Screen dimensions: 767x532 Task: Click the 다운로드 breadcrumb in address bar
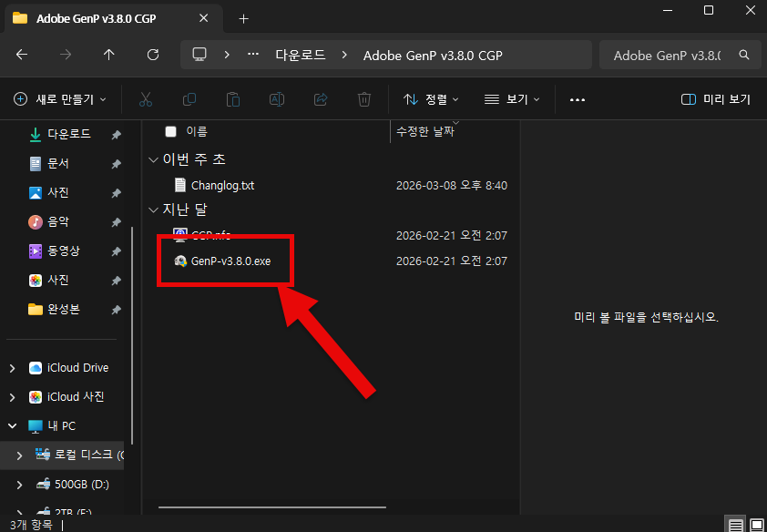[301, 55]
